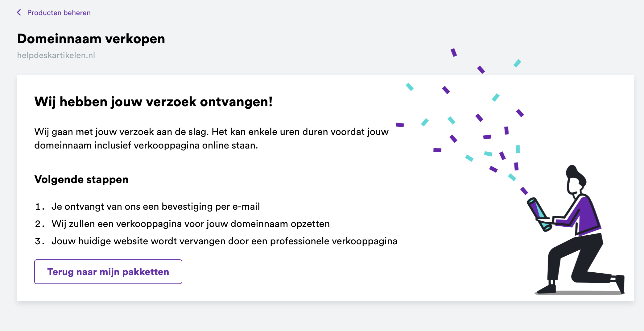The height and width of the screenshot is (331, 644).
Task: Click the helpdeskartikelen.nl domain subtitle
Action: [56, 55]
